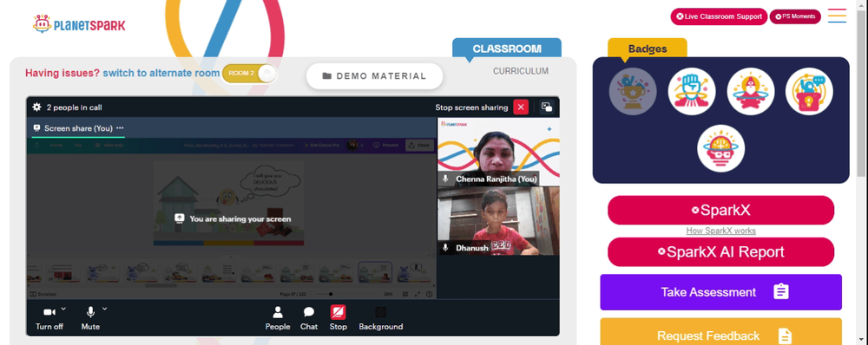Select the meditating guru badge

750,91
